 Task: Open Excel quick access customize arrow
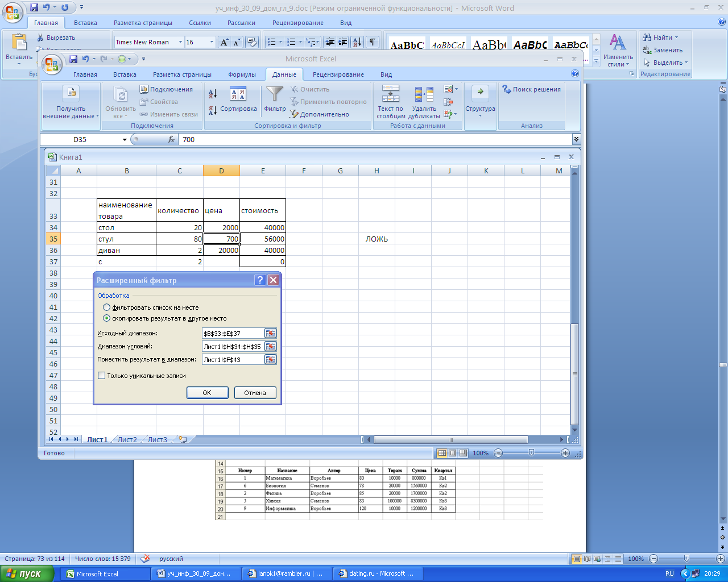(x=143, y=59)
